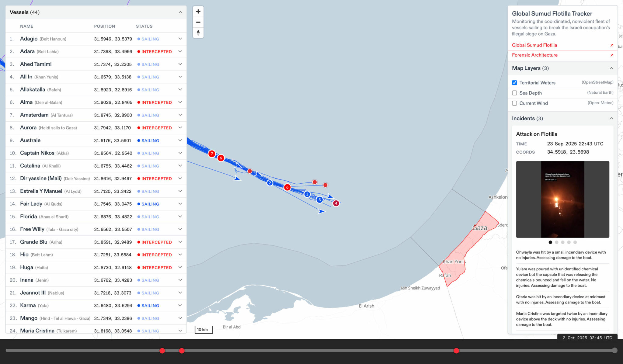Collapse the Vessels panel
Image resolution: width=623 pixels, height=364 pixels.
click(x=180, y=12)
